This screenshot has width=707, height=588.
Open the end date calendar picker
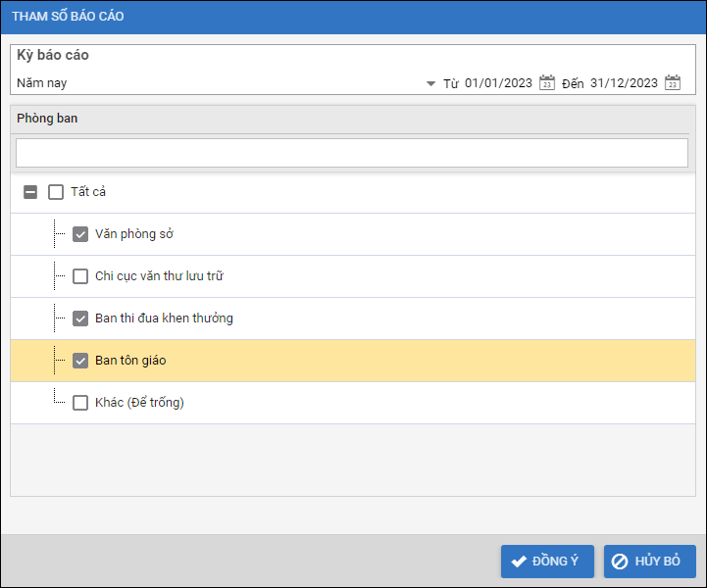(673, 83)
